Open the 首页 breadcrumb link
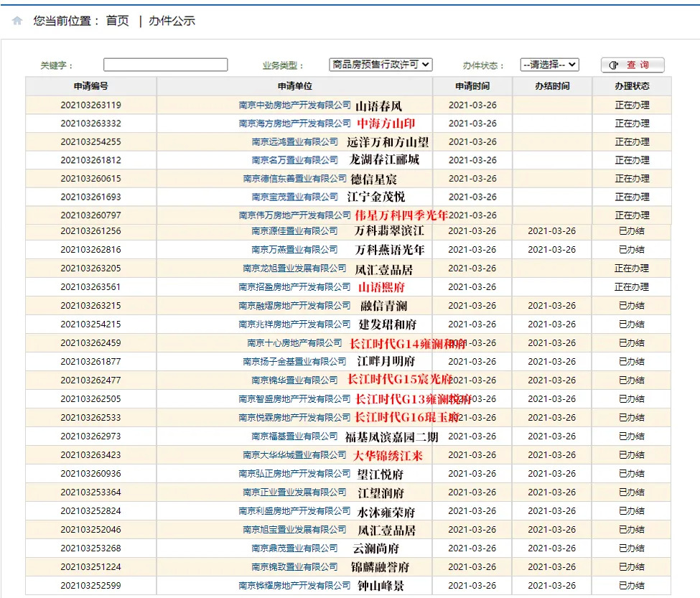 (x=117, y=21)
